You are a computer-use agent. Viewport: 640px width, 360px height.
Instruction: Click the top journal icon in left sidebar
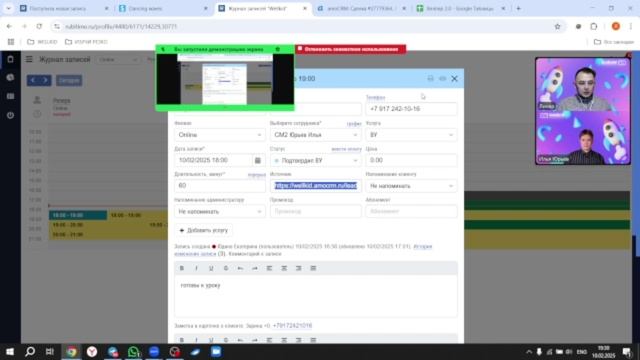click(10, 59)
